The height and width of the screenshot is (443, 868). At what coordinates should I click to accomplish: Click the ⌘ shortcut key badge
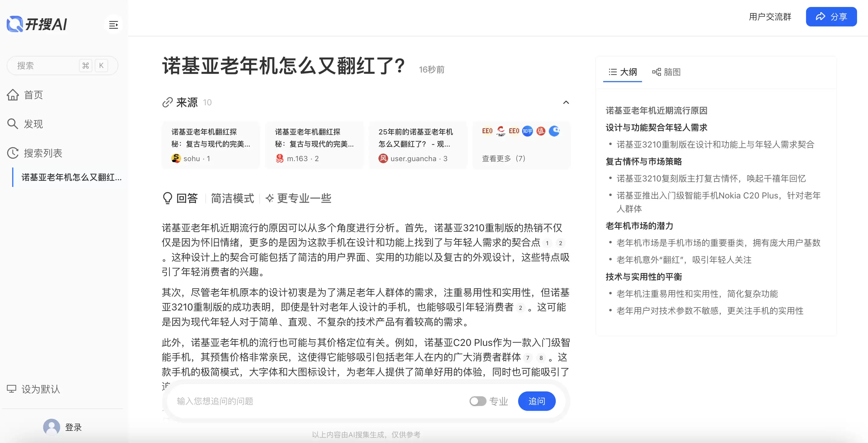(x=86, y=65)
